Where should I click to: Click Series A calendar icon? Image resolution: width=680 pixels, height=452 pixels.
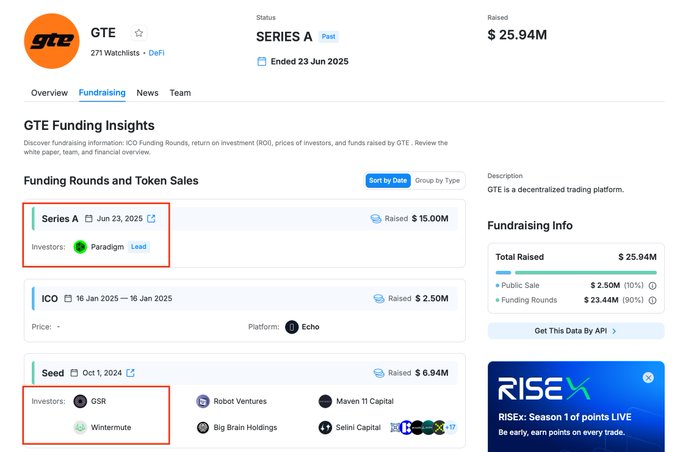(x=88, y=219)
